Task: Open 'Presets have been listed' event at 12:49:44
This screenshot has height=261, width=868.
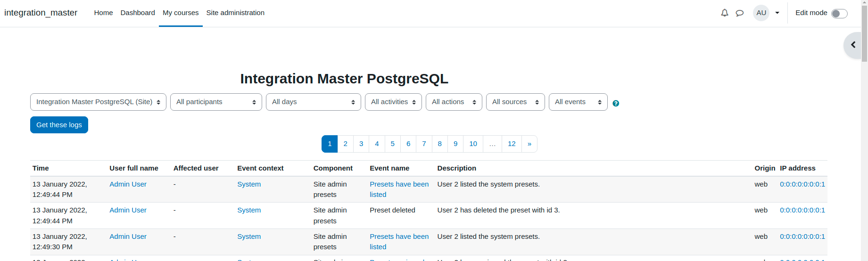Action: tap(399, 189)
